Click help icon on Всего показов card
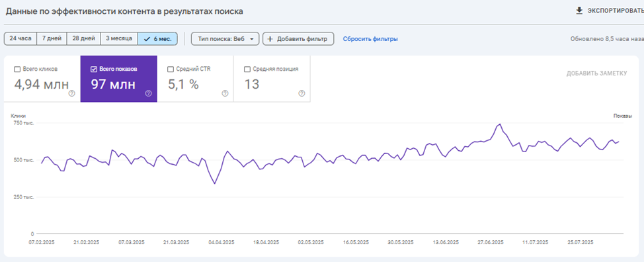Viewport: 644px width, 262px height. click(x=148, y=94)
